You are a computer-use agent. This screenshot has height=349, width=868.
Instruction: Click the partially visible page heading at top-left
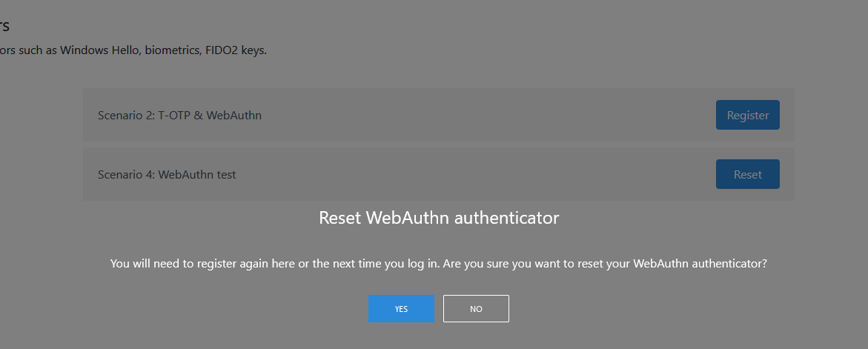(4, 26)
